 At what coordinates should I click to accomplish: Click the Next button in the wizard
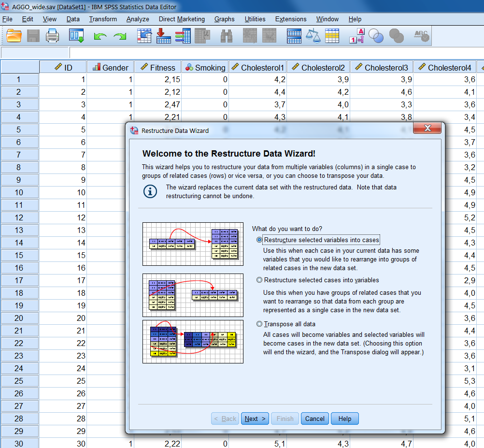click(255, 419)
